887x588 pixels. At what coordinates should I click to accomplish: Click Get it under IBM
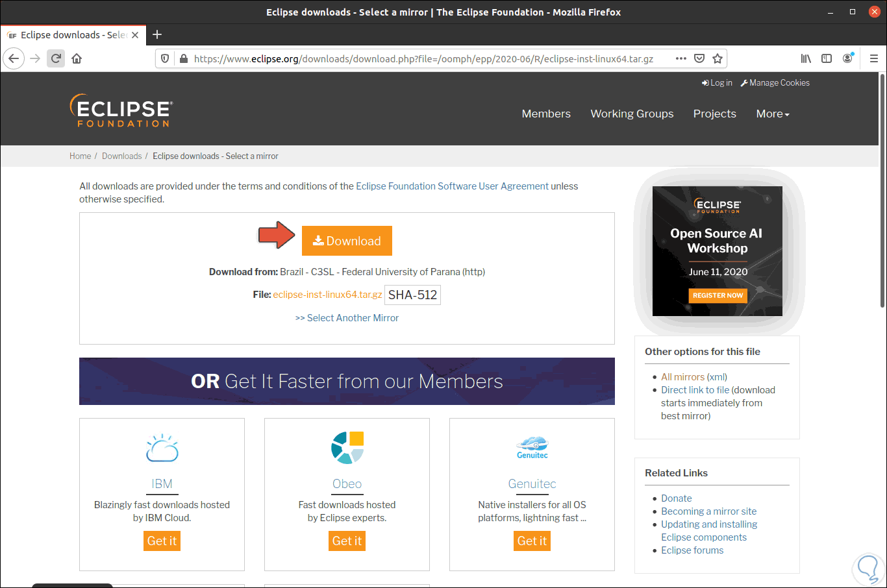tap(162, 541)
